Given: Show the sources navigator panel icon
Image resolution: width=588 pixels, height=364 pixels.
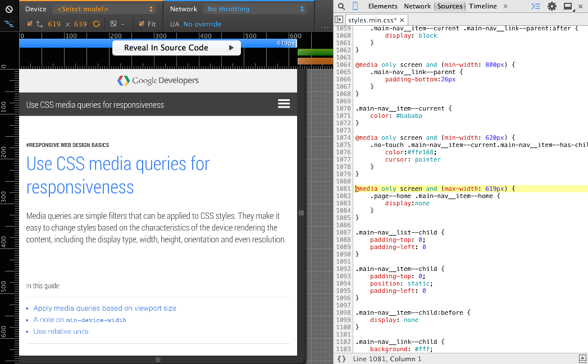Looking at the screenshot, I should click(x=339, y=19).
